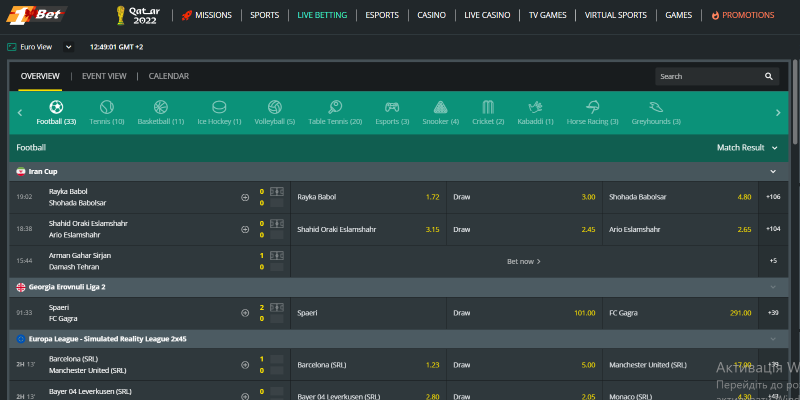Select the Horse Racing icon

coord(592,107)
